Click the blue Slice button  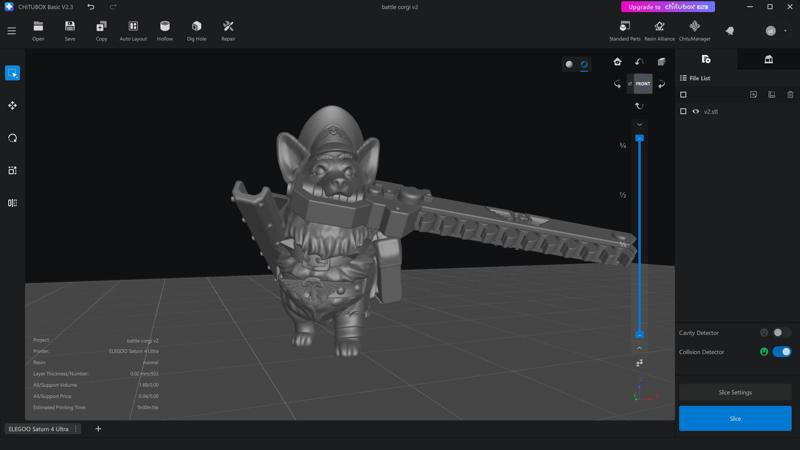[x=735, y=418]
